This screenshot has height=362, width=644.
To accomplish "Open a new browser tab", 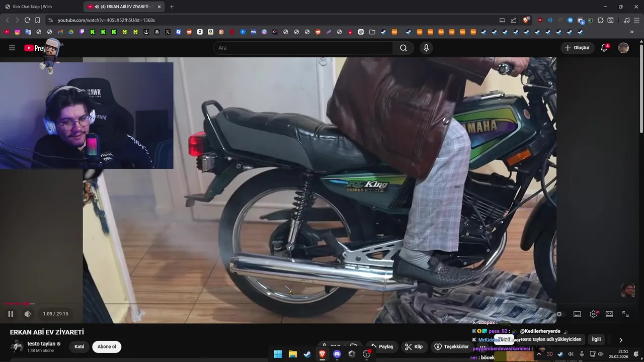I will coord(172,7).
